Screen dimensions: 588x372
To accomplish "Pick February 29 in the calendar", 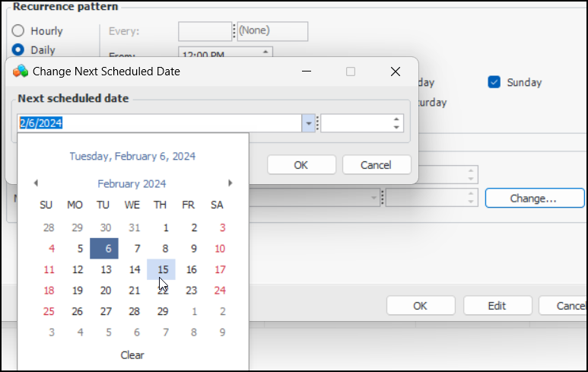I will [163, 311].
